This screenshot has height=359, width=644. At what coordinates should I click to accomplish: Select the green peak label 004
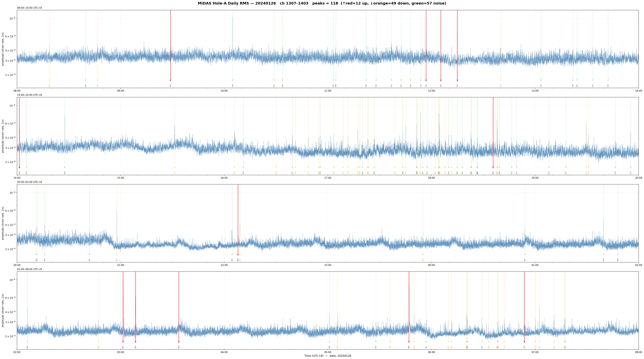pos(233,86)
